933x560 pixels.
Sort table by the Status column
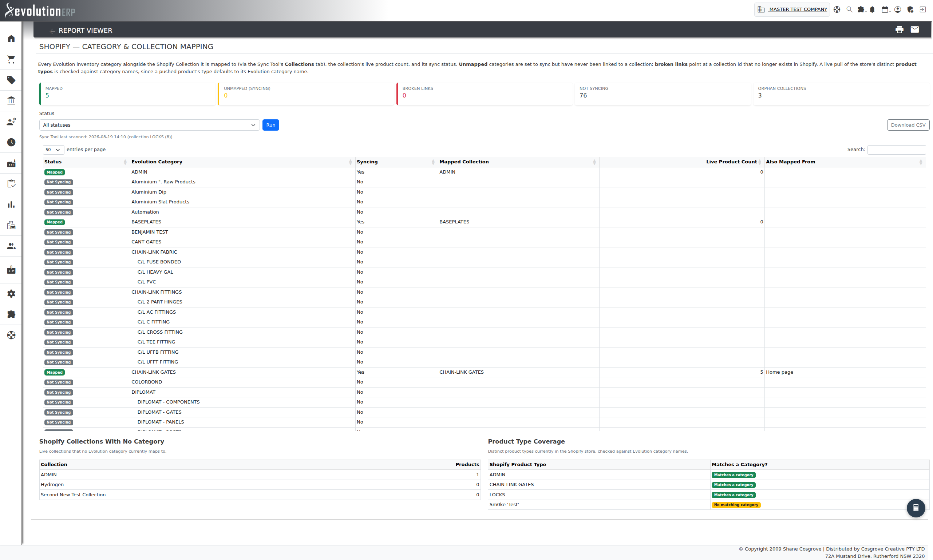pos(86,162)
